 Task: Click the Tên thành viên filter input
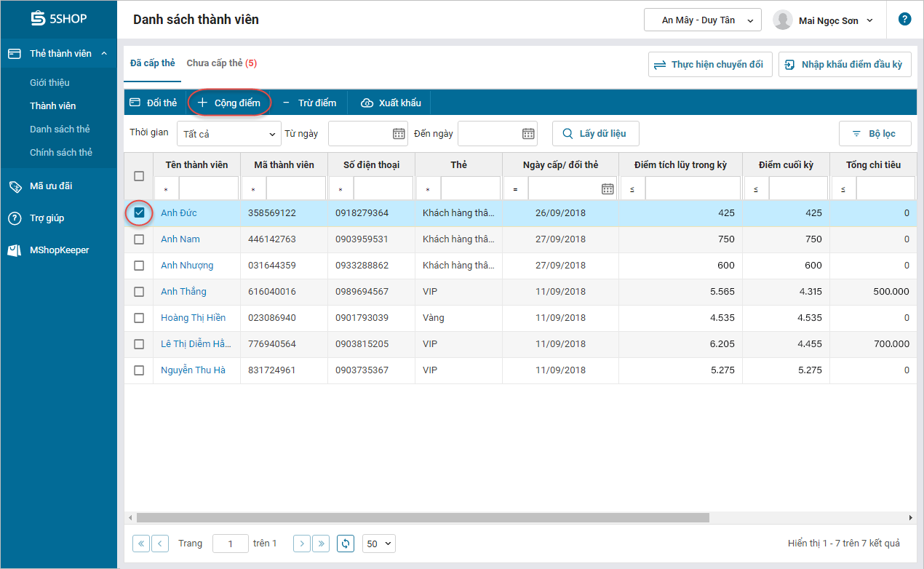208,188
